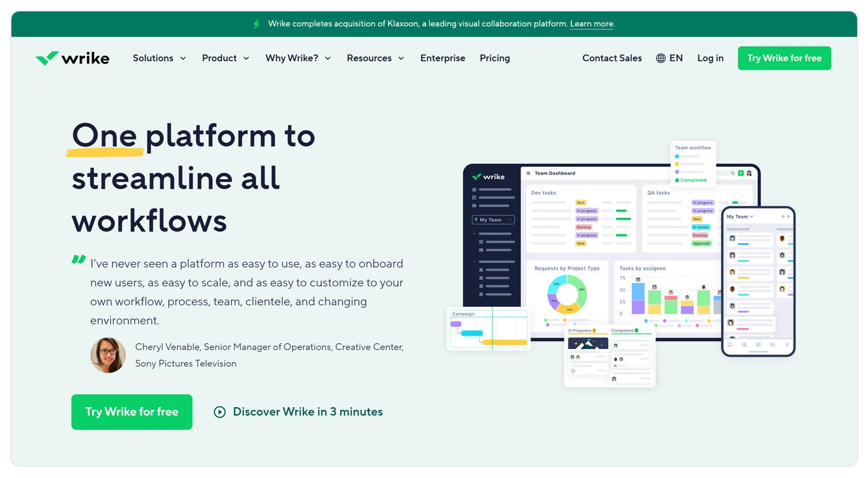Tap the grid view icon in the phone toolbar

click(x=758, y=345)
